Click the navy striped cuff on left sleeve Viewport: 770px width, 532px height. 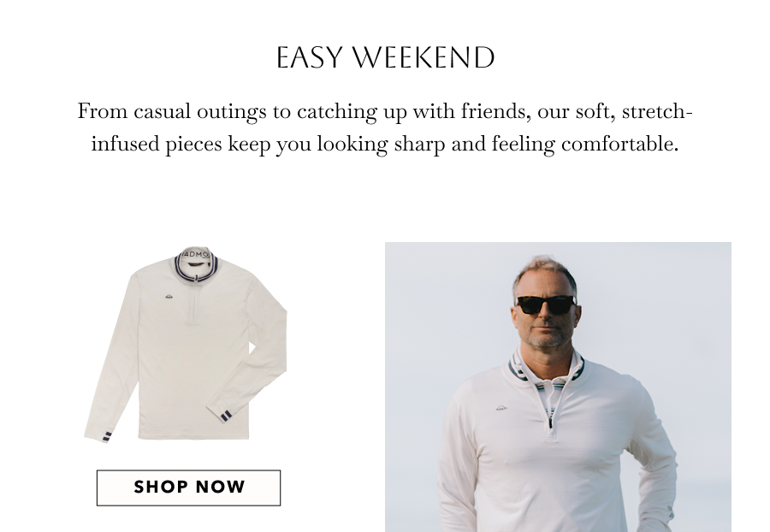[x=107, y=436]
